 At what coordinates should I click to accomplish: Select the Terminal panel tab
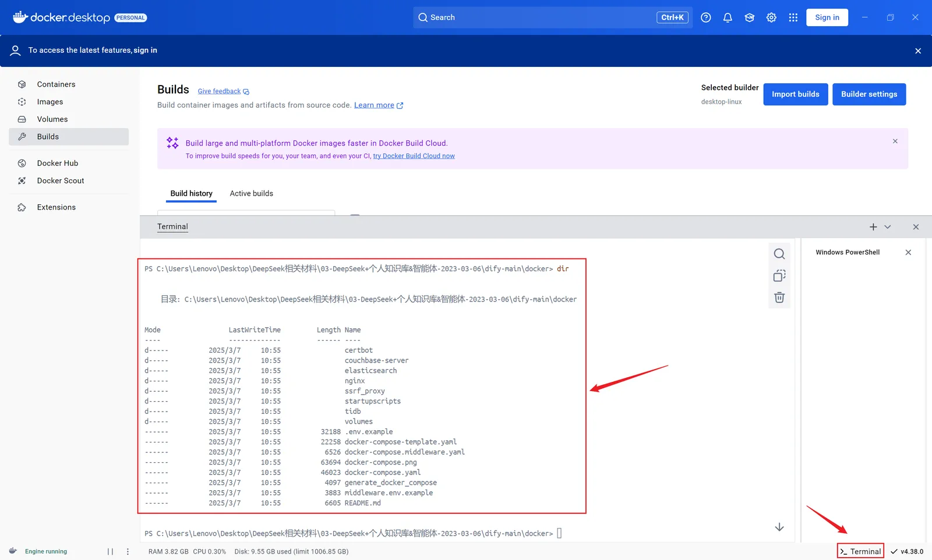pyautogui.click(x=172, y=227)
